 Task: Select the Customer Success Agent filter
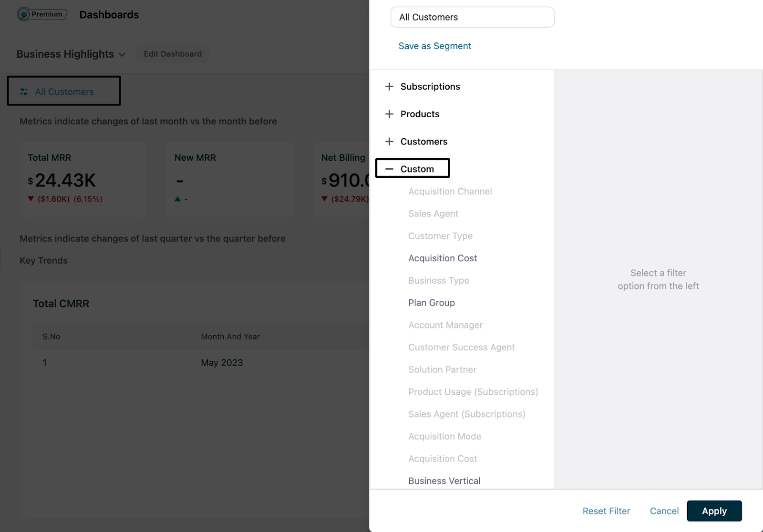(461, 347)
